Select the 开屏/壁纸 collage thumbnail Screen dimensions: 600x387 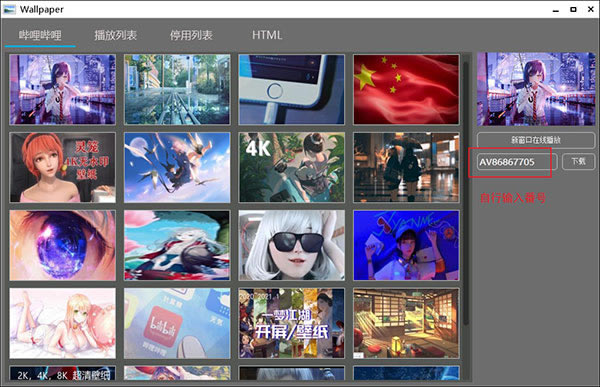(x=292, y=323)
